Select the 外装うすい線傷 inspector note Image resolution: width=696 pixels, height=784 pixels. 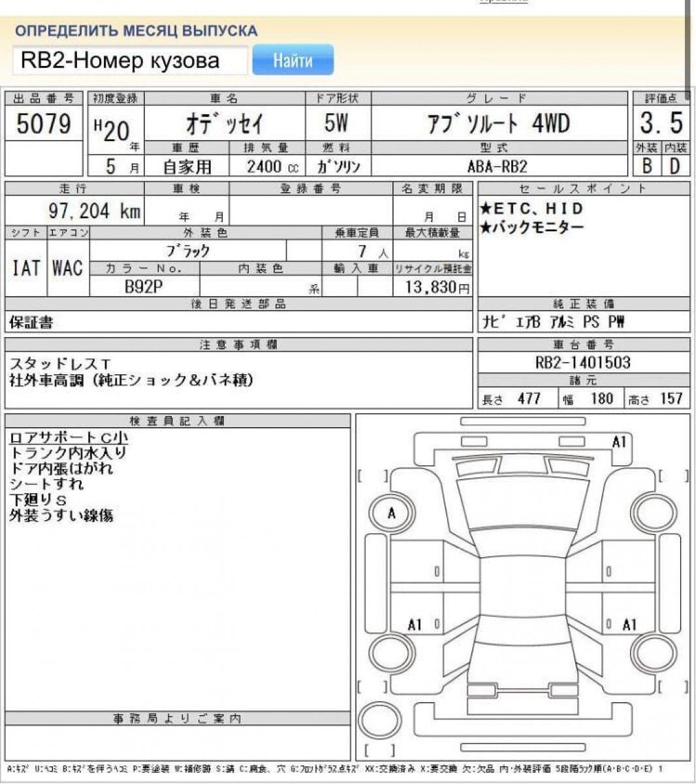tap(61, 515)
